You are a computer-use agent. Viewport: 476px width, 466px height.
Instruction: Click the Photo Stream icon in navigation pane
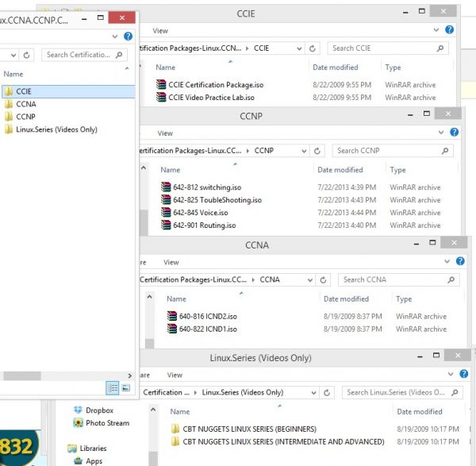(78, 423)
